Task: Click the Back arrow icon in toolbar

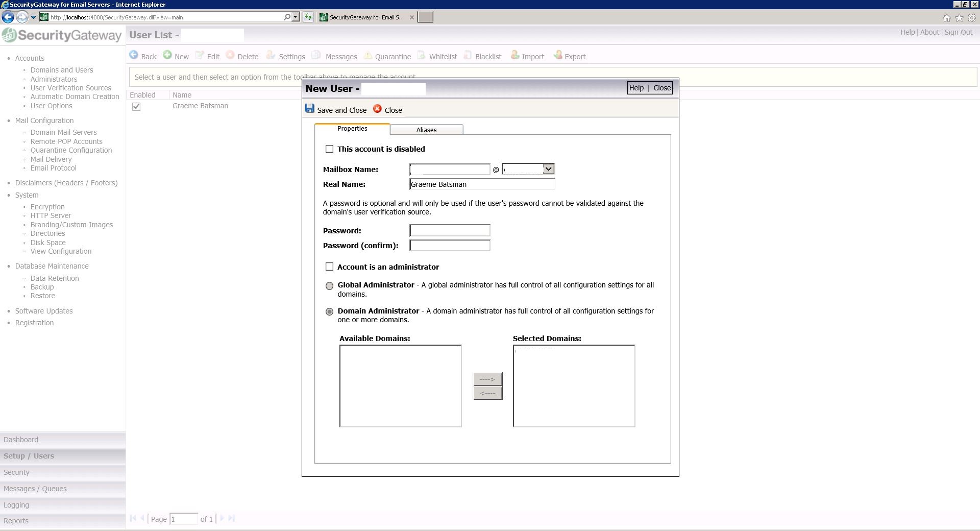Action: (x=134, y=55)
